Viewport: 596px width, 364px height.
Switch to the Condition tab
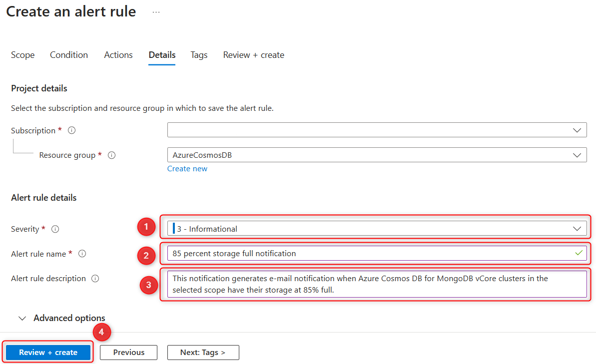[69, 55]
